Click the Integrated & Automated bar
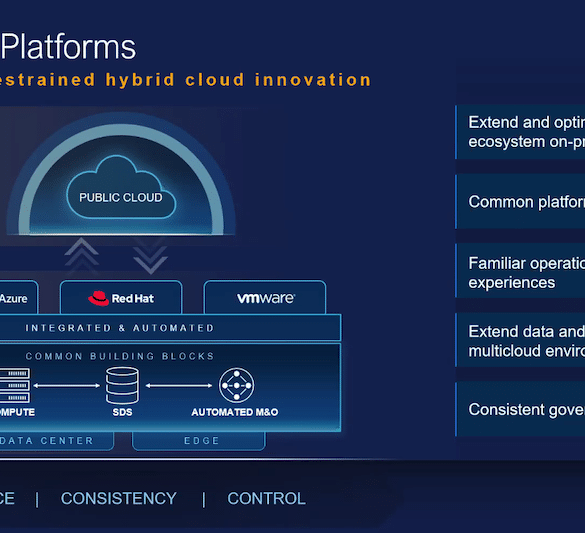Image resolution: width=585 pixels, height=533 pixels. pyautogui.click(x=170, y=328)
